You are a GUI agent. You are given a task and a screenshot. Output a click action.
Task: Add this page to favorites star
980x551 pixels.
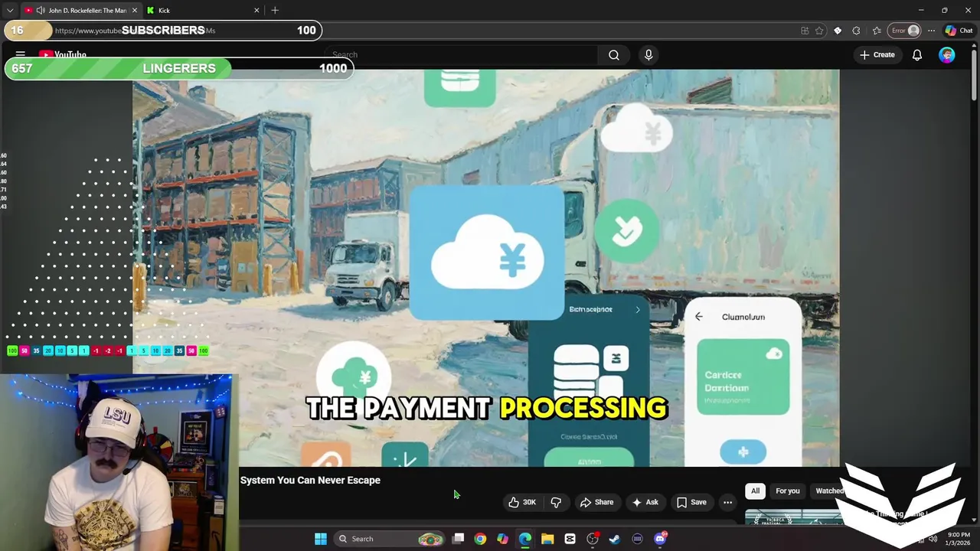pos(819,31)
